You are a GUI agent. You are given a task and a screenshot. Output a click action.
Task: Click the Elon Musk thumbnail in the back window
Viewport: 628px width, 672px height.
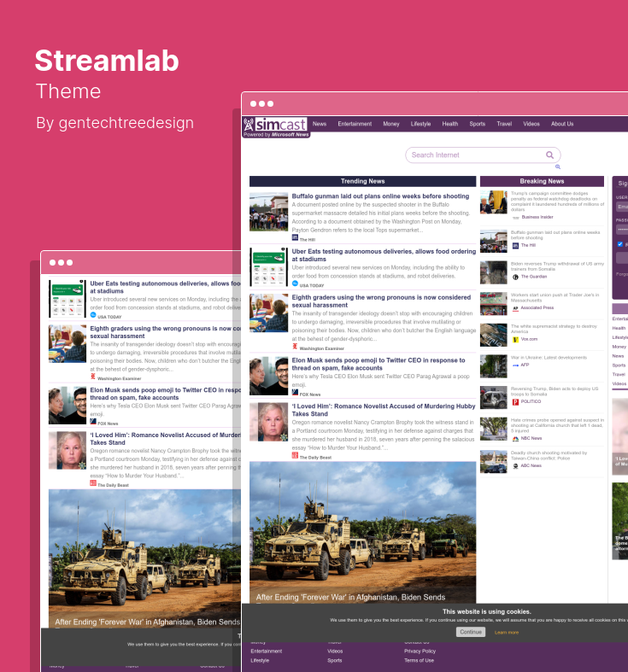tap(67, 406)
